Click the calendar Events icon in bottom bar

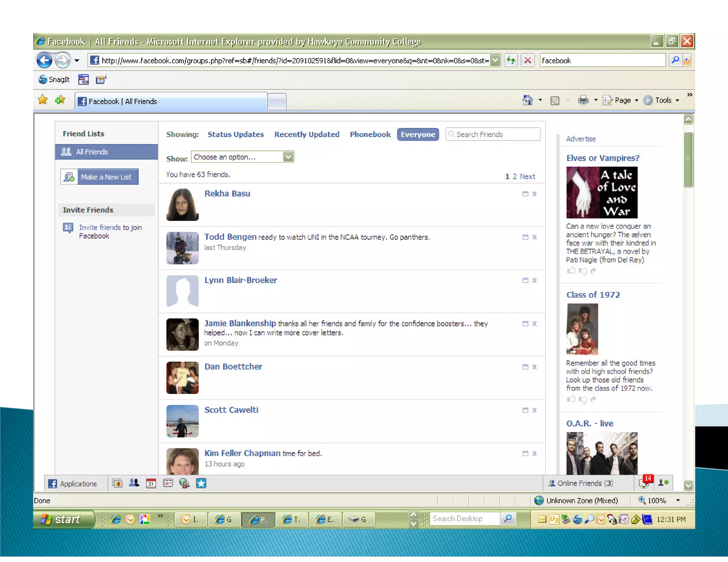tap(151, 483)
